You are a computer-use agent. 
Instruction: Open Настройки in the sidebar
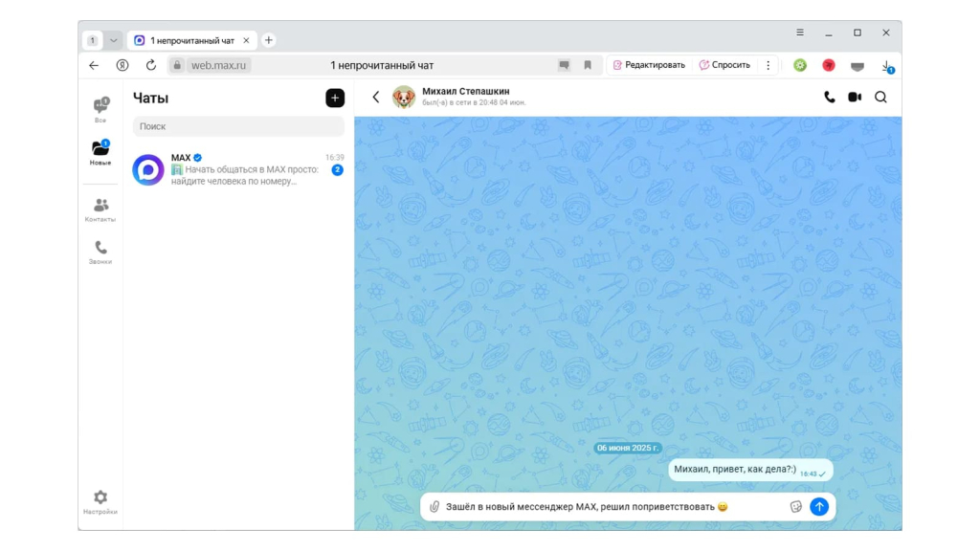(x=100, y=502)
